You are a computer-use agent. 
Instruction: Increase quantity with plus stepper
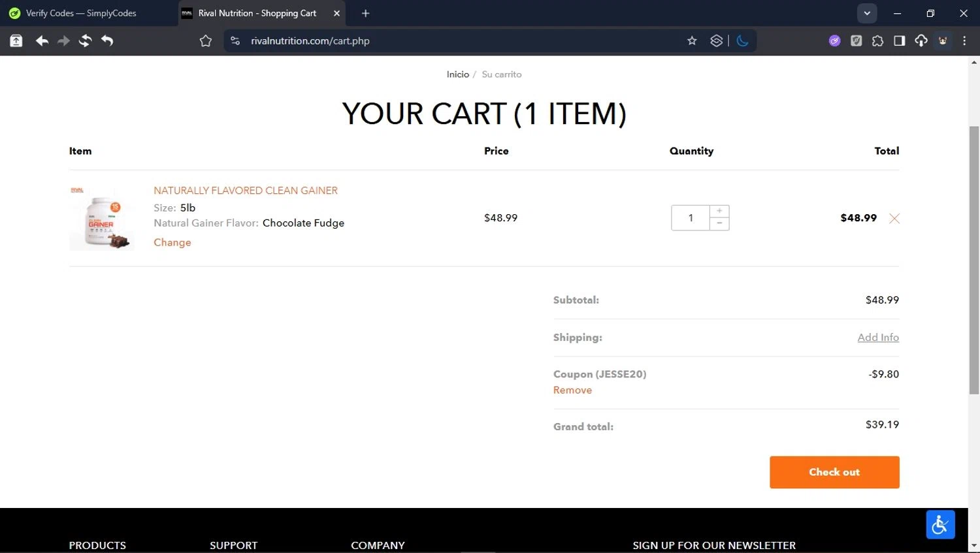pos(719,211)
